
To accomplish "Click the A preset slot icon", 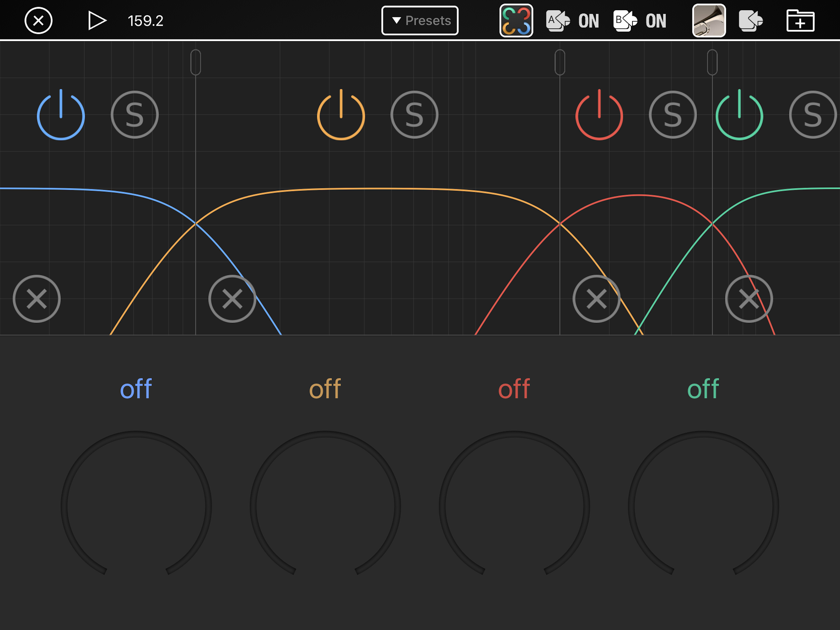I will [557, 21].
